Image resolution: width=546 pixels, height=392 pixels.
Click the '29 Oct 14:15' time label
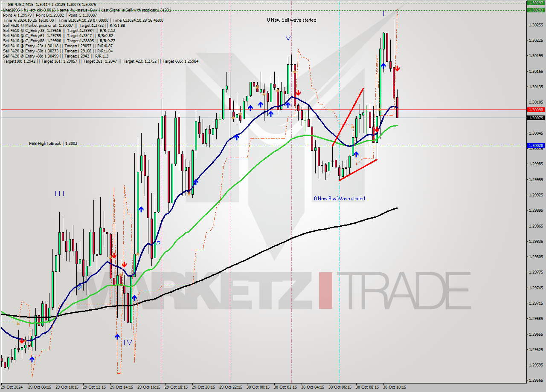click(121, 387)
